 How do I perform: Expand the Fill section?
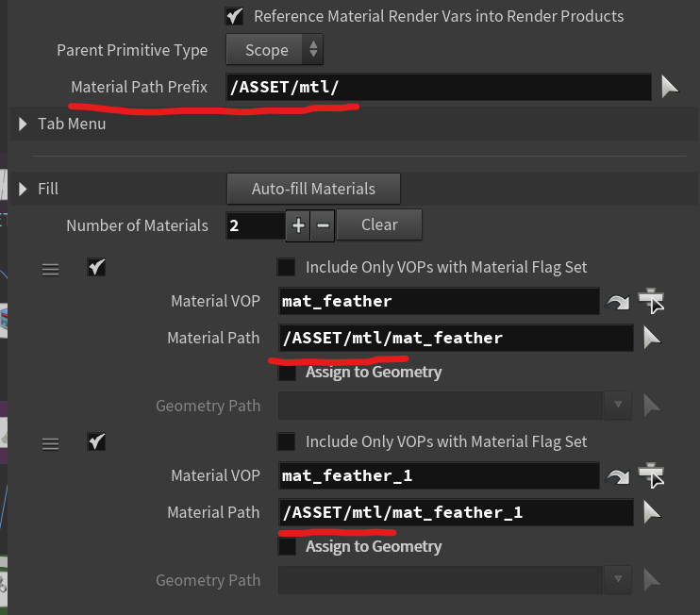tap(24, 189)
